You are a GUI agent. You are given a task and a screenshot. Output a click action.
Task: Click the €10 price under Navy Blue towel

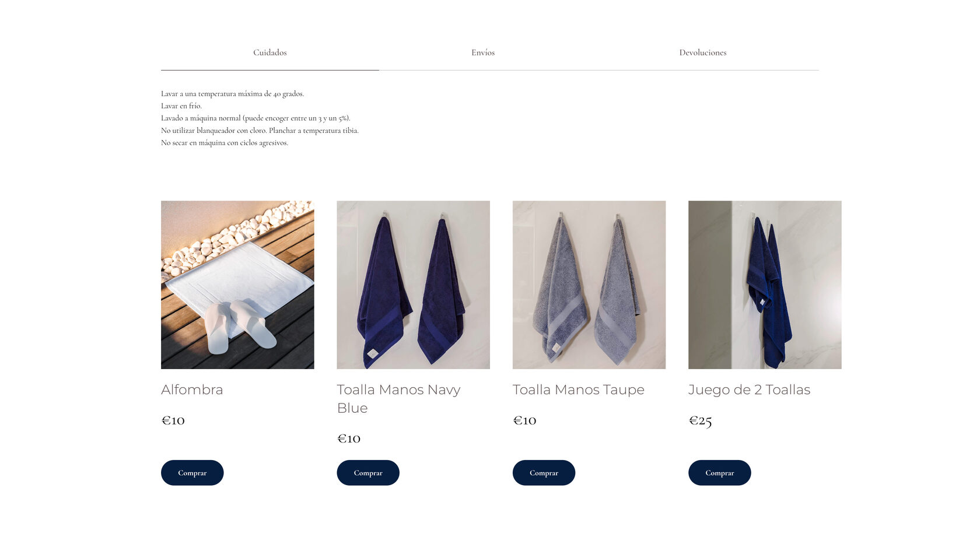pyautogui.click(x=349, y=438)
